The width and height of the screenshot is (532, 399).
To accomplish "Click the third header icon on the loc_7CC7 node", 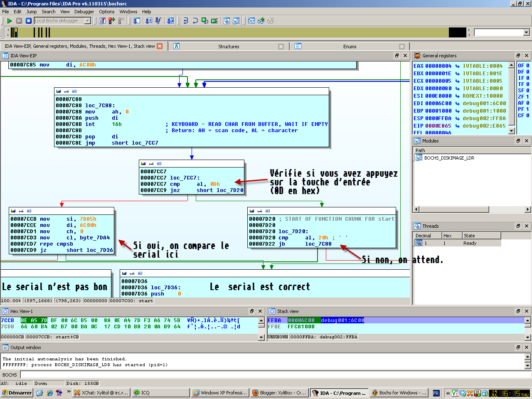I will 159,163.
